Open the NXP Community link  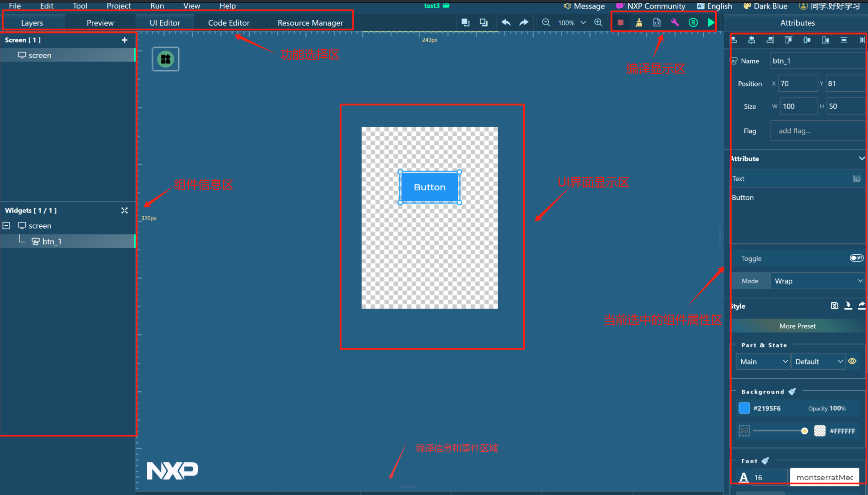(x=651, y=6)
